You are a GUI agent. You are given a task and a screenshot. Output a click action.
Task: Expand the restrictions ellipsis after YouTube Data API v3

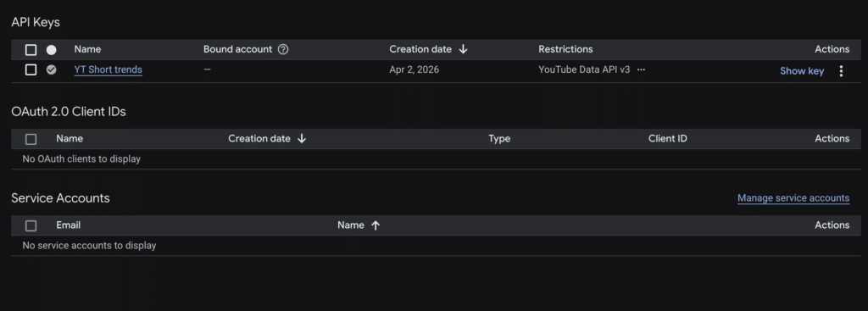[x=641, y=69]
